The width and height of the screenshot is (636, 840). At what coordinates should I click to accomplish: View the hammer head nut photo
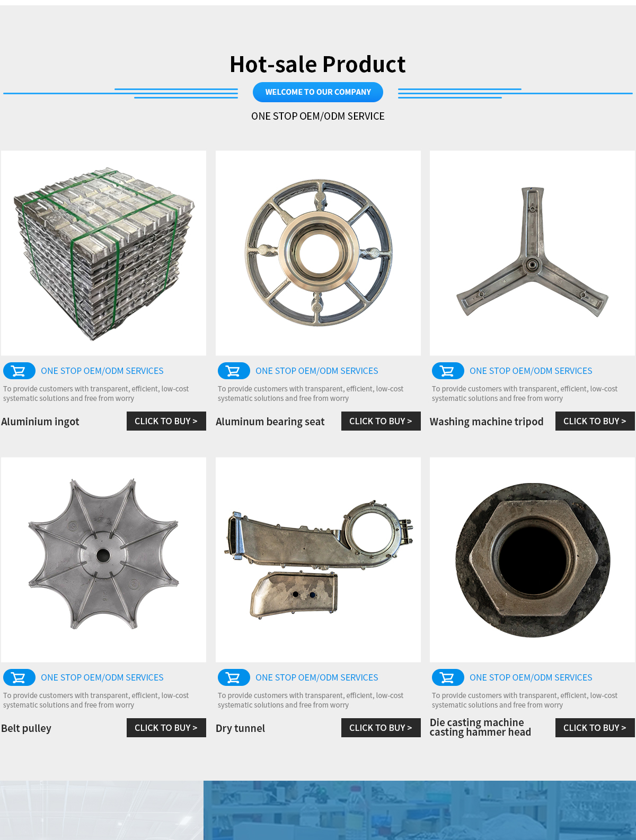pyautogui.click(x=532, y=560)
